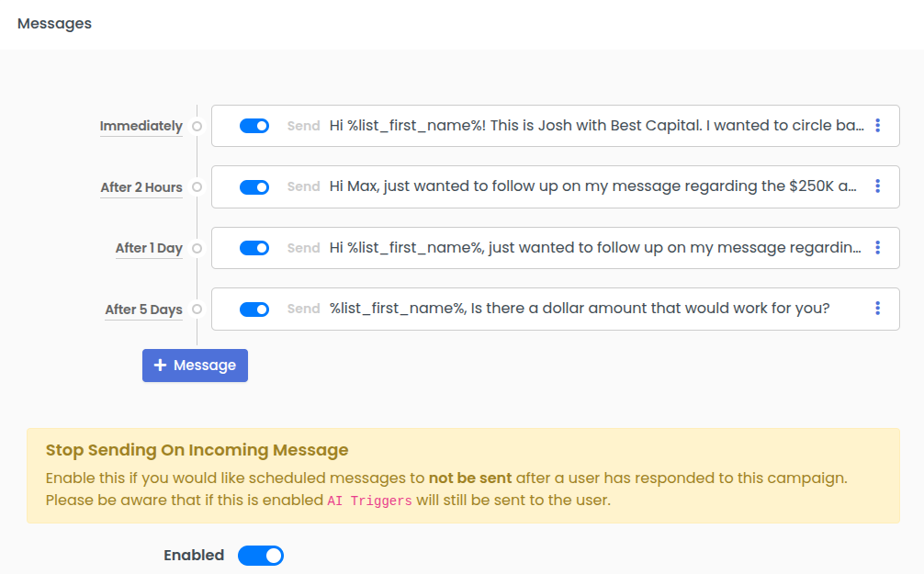Disable the Stop Sending On Incoming Message setting

[260, 556]
